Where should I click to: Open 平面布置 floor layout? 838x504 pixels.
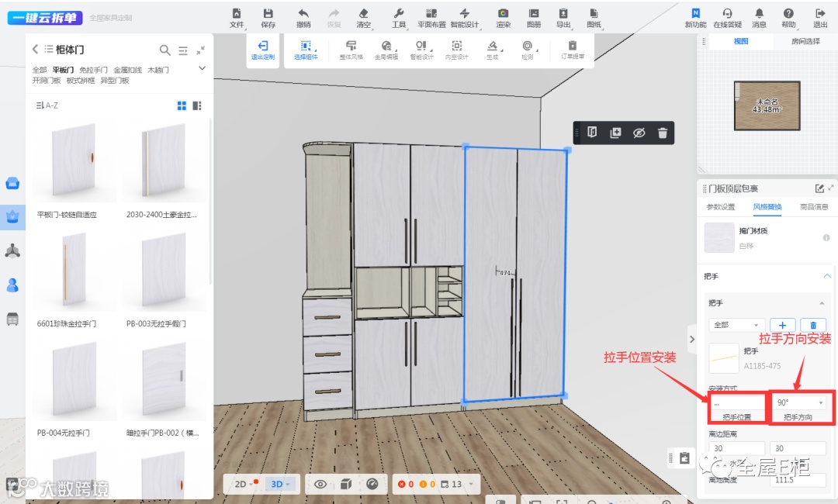click(x=431, y=18)
